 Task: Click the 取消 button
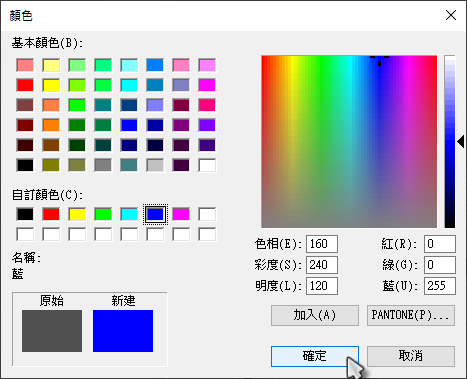tap(411, 356)
